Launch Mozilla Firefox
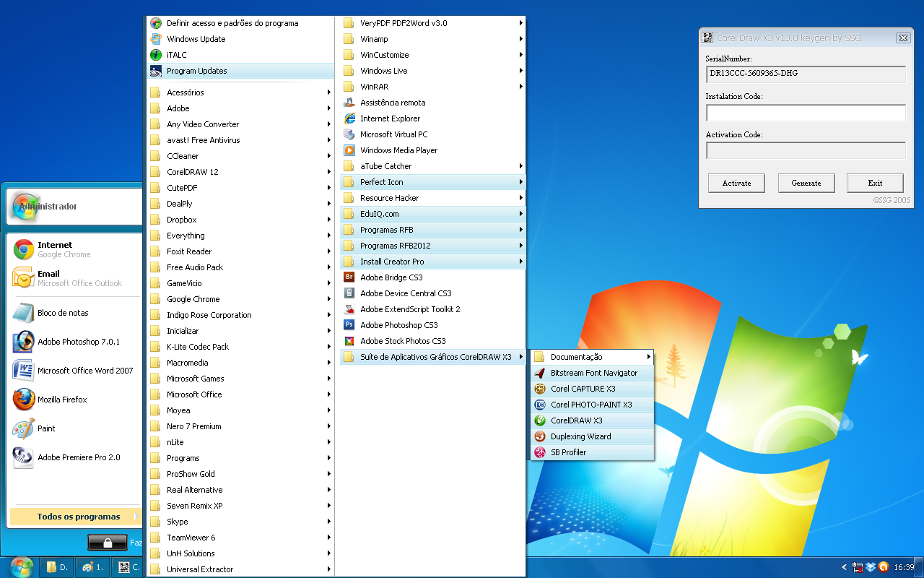Screen dimensions: 924x578 pos(75,400)
